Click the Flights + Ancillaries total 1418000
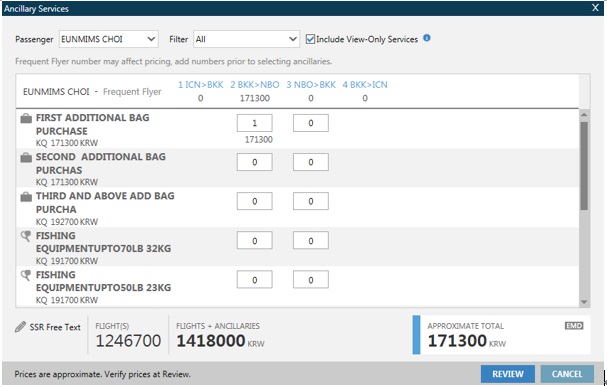Viewport: 607px width, 387px height. click(x=211, y=341)
